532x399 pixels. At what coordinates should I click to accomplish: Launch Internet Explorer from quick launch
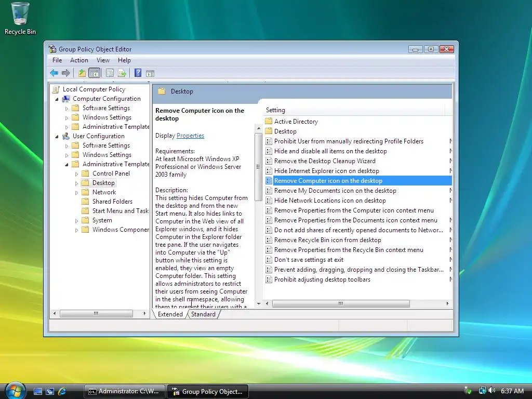click(62, 392)
